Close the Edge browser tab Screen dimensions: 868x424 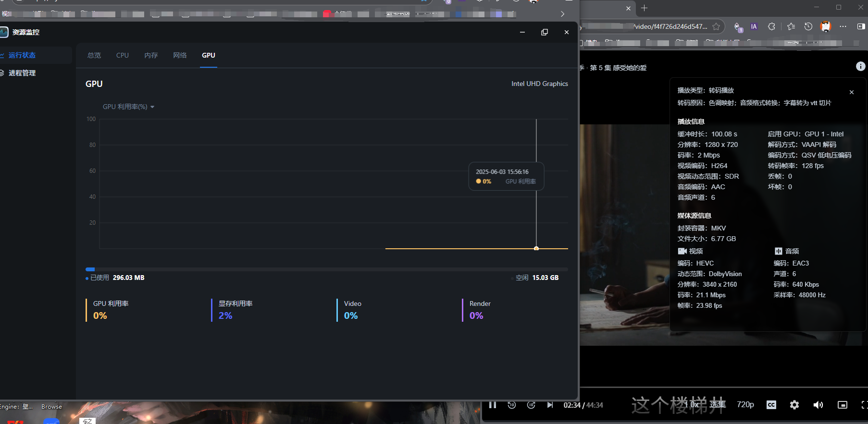click(628, 8)
